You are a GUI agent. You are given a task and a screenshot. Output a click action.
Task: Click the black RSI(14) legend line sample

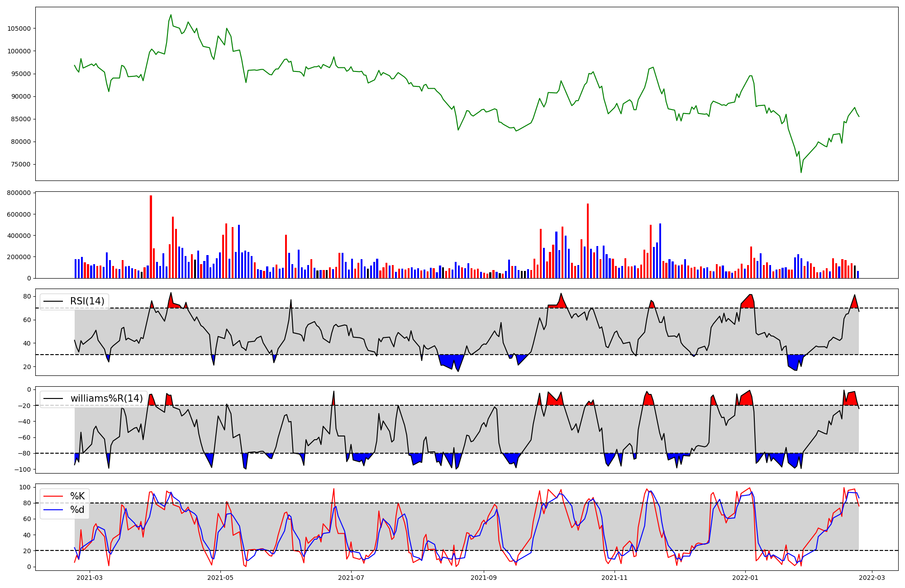click(52, 301)
